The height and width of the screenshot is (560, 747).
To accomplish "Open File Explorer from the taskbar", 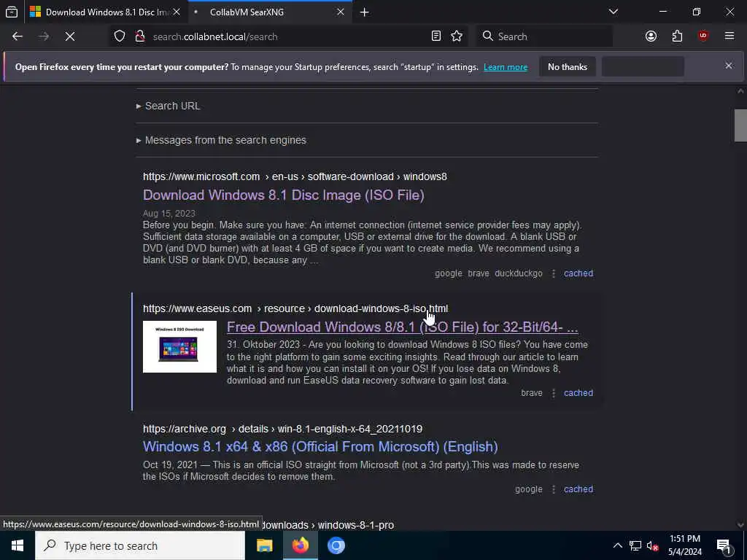I will tap(264, 545).
